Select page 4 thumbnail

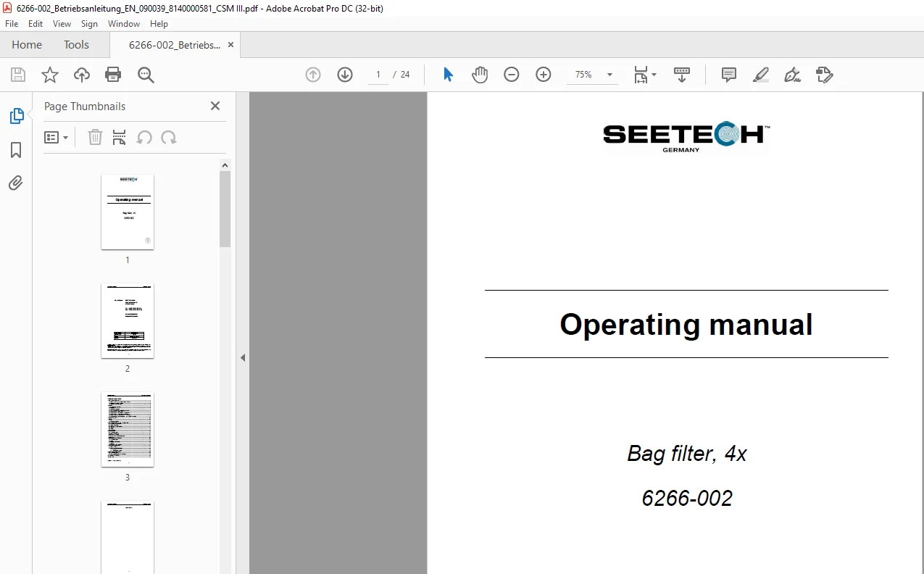pos(128,537)
